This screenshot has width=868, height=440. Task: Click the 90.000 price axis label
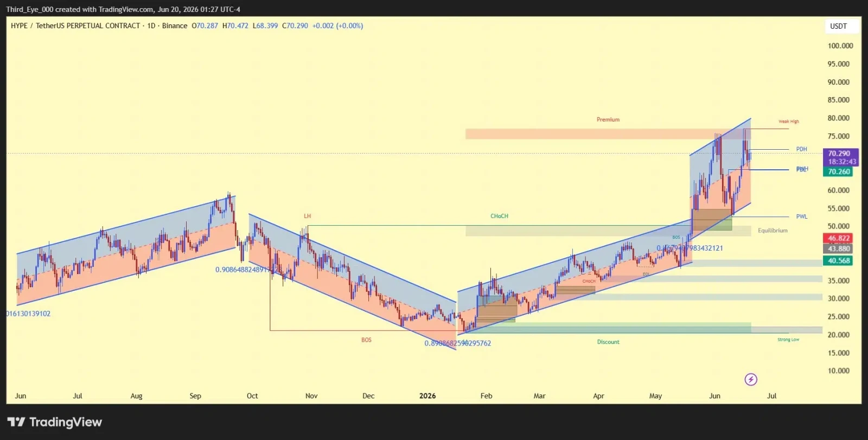(838, 82)
